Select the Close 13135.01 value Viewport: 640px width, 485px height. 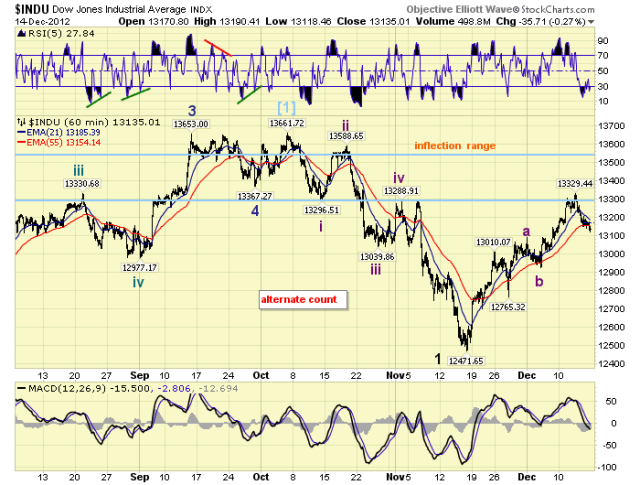tap(373, 21)
